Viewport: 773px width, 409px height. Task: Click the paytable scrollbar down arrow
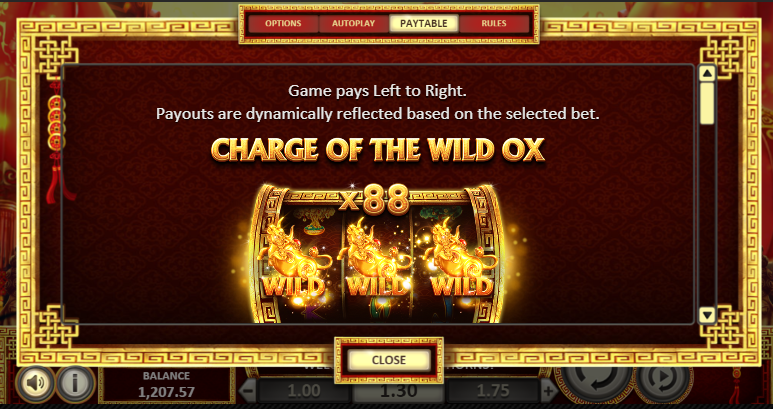[707, 315]
